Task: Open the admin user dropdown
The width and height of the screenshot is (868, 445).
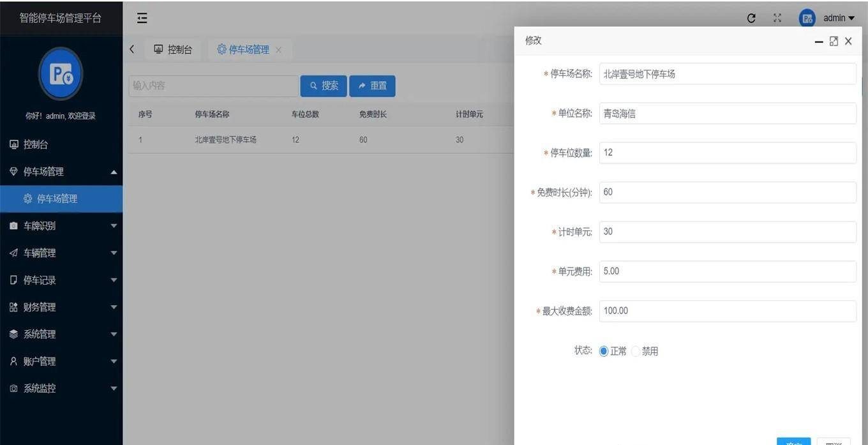Action: tap(838, 18)
